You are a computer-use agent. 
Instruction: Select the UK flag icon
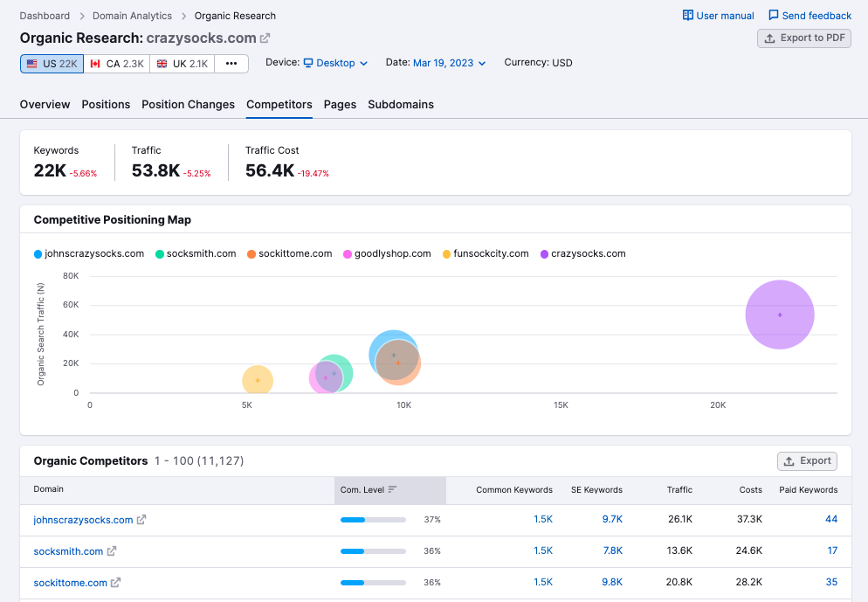pos(162,64)
